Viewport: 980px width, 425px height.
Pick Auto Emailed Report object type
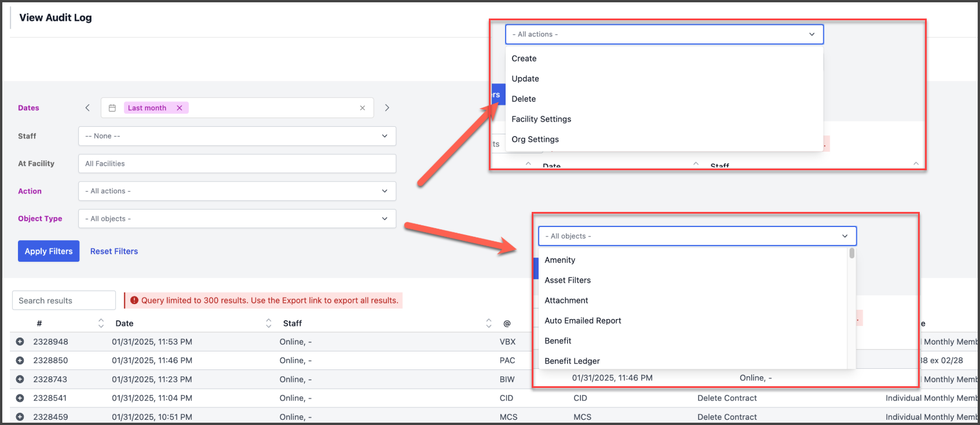pyautogui.click(x=583, y=321)
